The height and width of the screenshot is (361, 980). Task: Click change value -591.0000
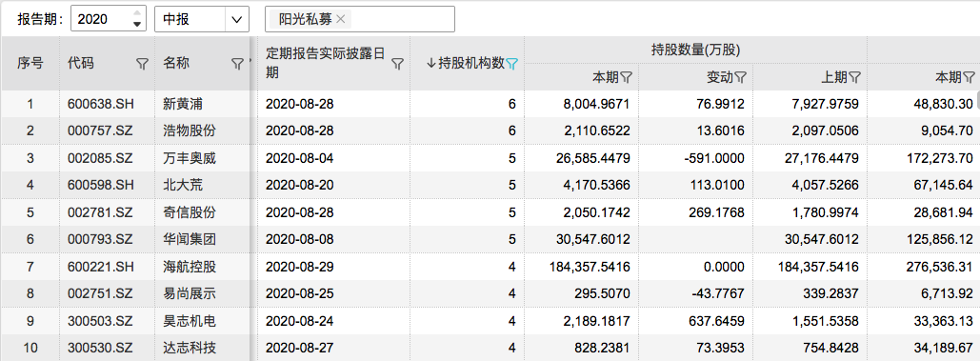[x=714, y=158]
